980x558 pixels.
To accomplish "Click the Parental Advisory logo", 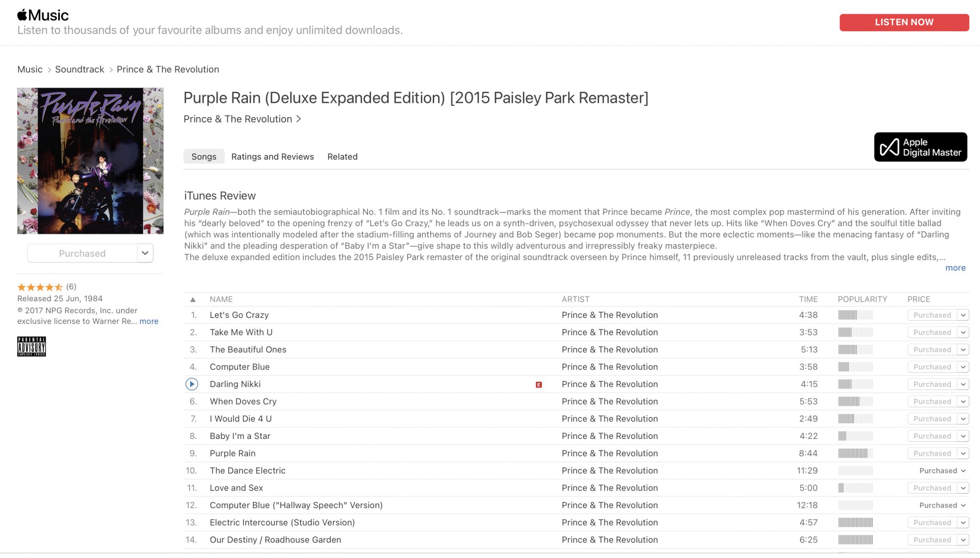I will (31, 346).
